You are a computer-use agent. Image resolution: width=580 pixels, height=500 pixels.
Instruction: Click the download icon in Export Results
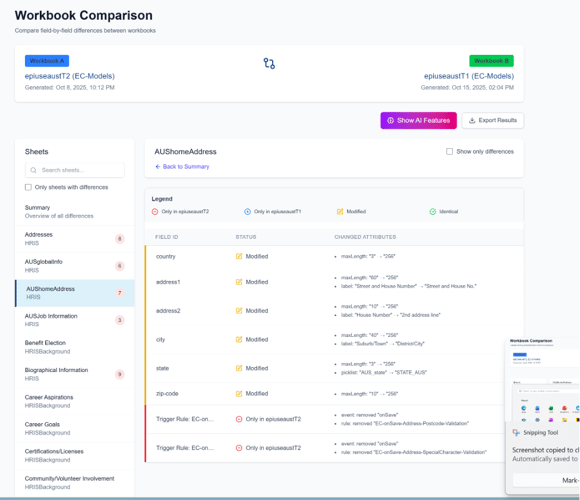click(472, 120)
